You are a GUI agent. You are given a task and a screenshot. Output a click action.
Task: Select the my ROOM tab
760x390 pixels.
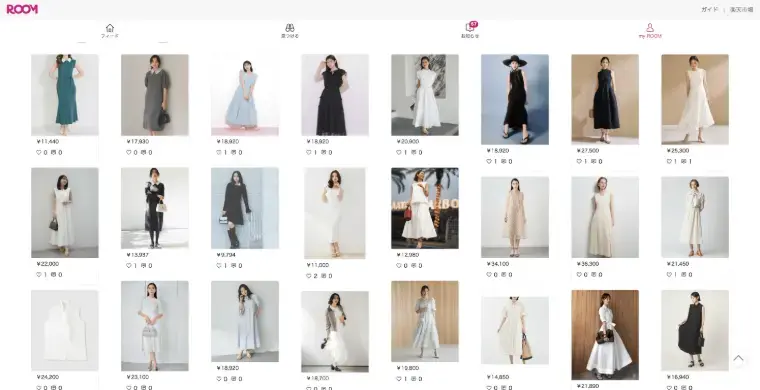pos(650,31)
